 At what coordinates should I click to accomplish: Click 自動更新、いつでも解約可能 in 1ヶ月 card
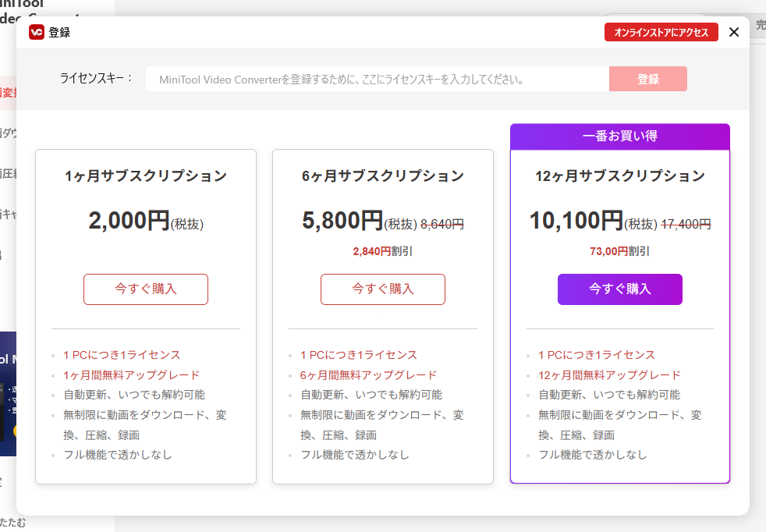(x=134, y=395)
